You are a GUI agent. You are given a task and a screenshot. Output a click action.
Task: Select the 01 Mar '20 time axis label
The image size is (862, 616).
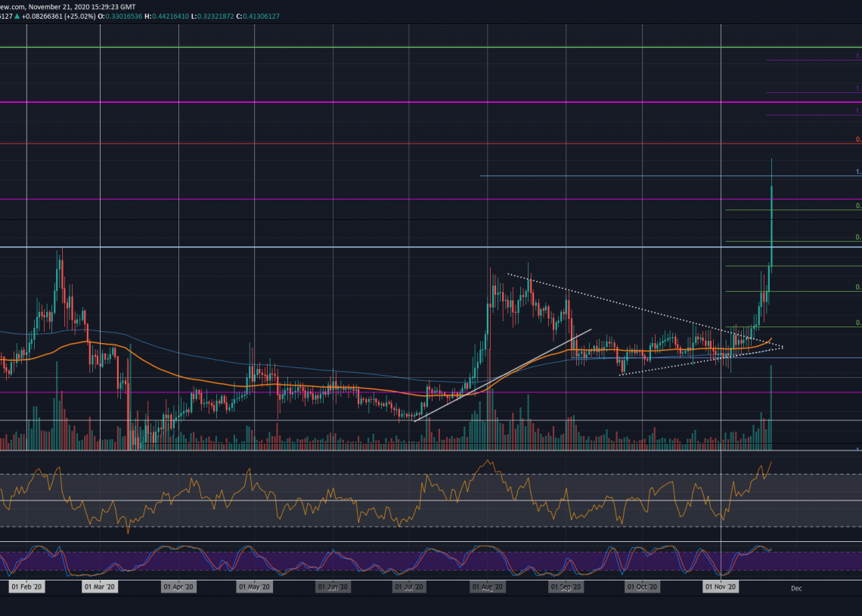click(100, 587)
